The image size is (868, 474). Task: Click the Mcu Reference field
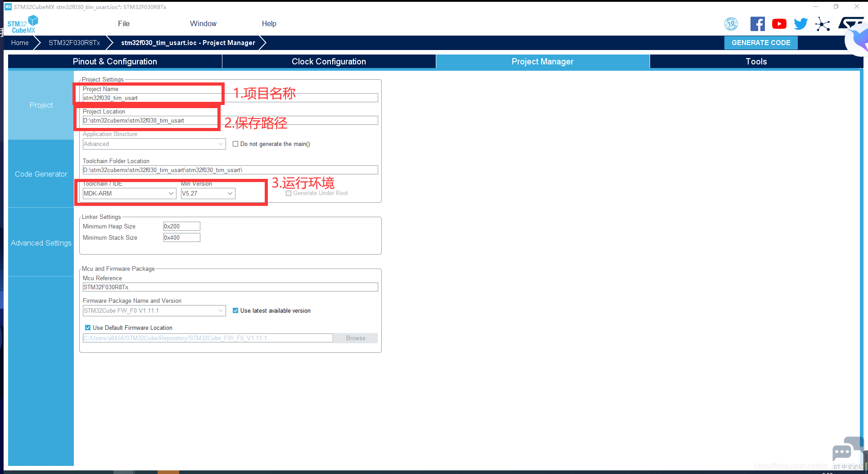pyautogui.click(x=230, y=287)
